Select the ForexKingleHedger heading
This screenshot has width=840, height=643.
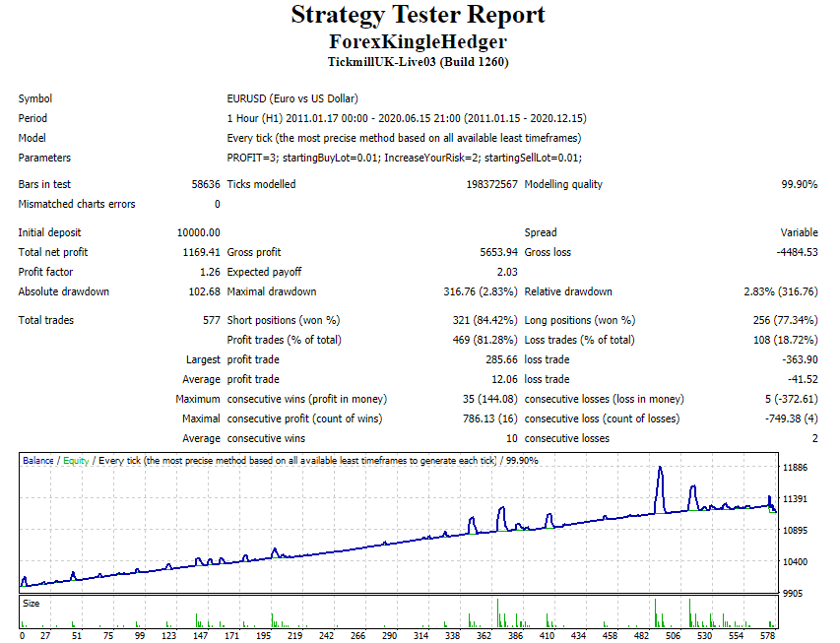[x=418, y=41]
